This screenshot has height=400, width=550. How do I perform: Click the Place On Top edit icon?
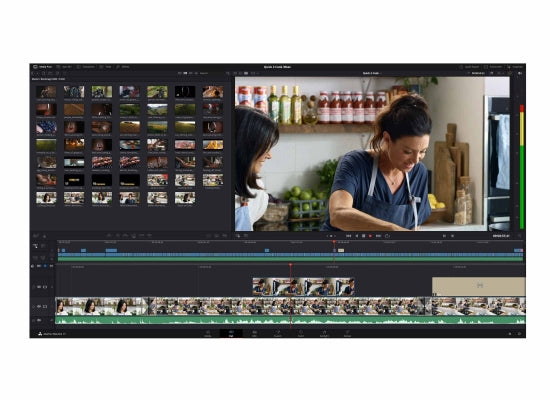point(141,236)
